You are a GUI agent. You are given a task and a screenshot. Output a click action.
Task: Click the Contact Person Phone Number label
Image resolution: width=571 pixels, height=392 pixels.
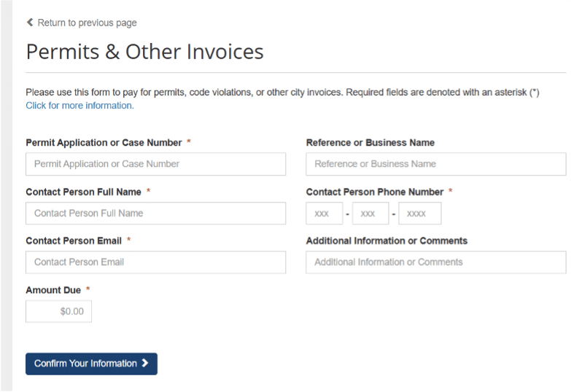point(375,192)
